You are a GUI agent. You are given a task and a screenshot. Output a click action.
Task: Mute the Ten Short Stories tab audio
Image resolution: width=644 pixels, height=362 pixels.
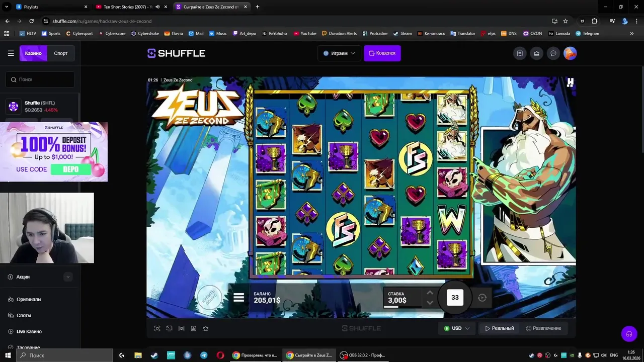tap(157, 7)
